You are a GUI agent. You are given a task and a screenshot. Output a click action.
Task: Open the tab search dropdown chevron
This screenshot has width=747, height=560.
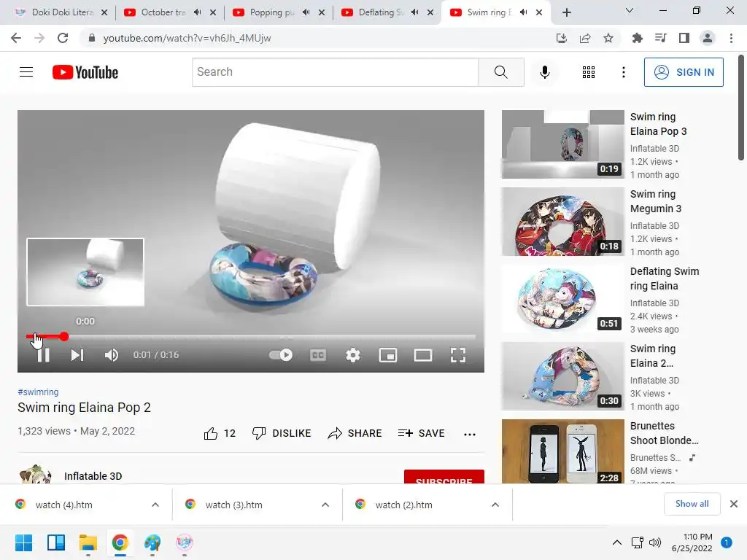[x=630, y=10]
